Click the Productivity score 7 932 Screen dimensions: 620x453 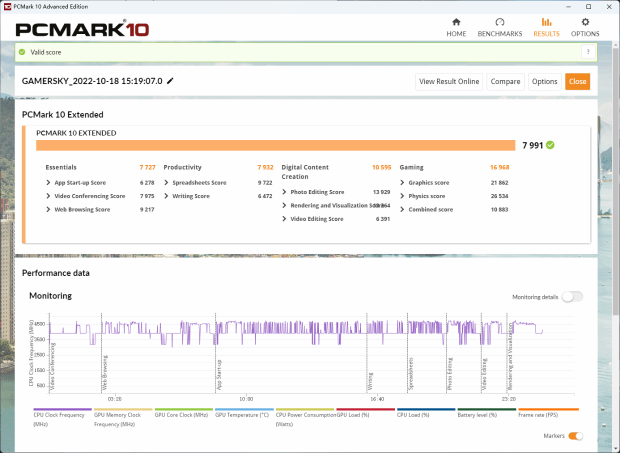pos(265,168)
